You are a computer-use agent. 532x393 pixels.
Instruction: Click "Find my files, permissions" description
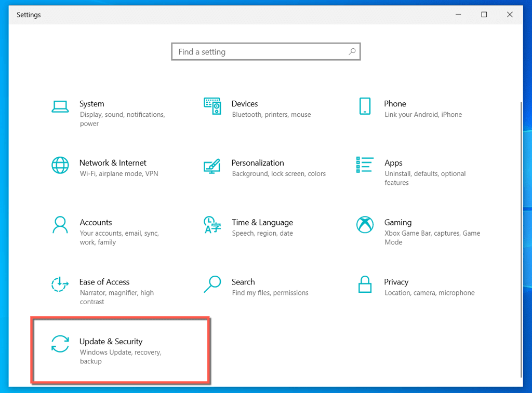[x=270, y=293]
